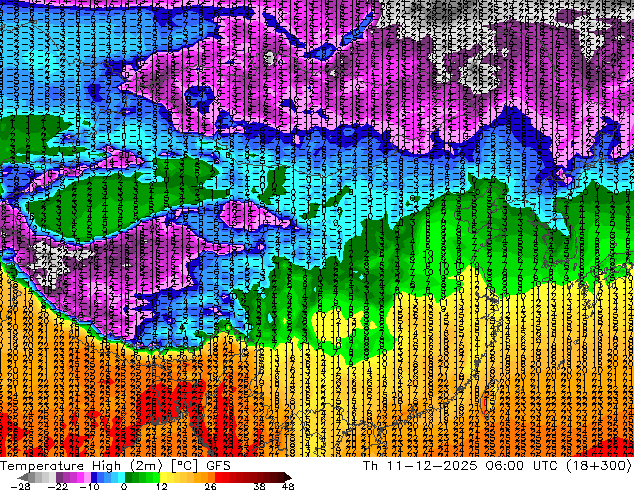Click the bright red legend swatch after 26
Screen dimensions: 634x490
point(218,477)
